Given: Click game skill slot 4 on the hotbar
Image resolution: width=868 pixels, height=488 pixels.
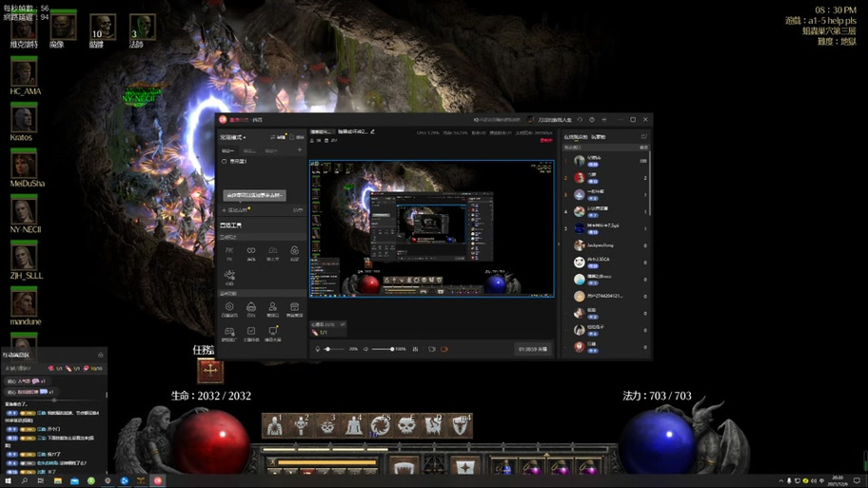Looking at the screenshot, I should pyautogui.click(x=354, y=425).
